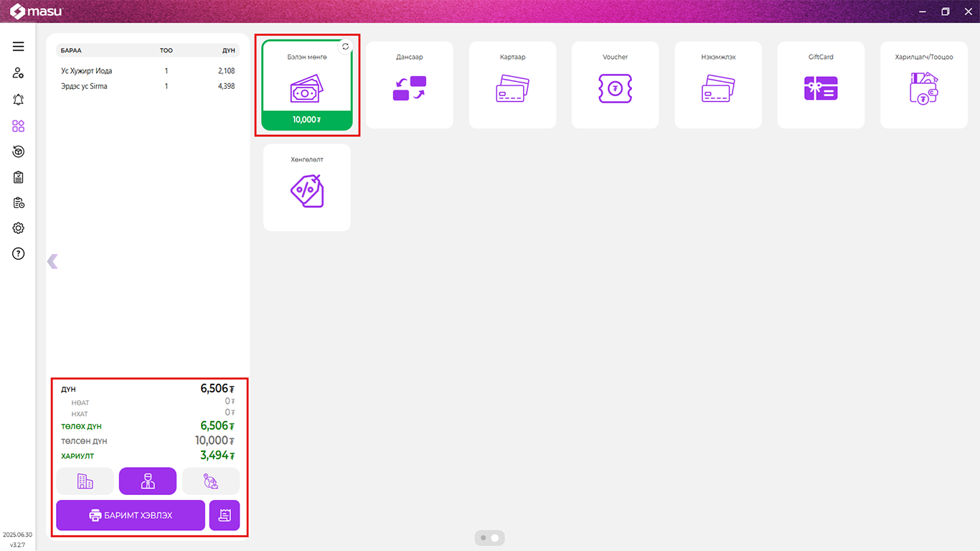Viewport: 980px width, 551px height.
Task: Collapse the cart panel with left chevron
Action: 52,261
